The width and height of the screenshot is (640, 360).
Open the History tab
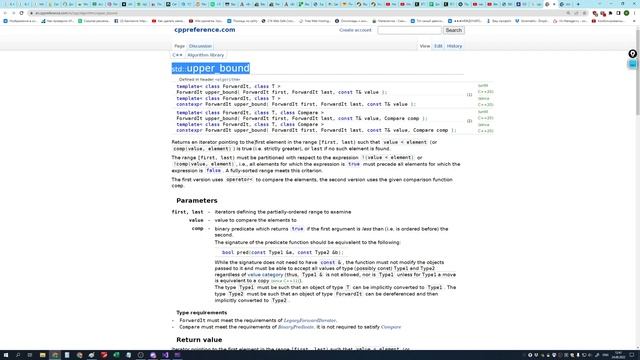pyautogui.click(x=454, y=46)
